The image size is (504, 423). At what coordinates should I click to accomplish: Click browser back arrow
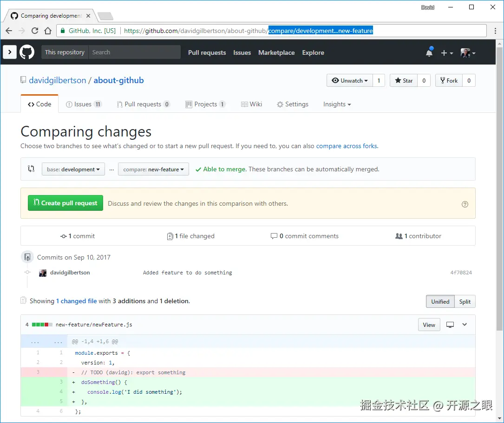[x=9, y=31]
